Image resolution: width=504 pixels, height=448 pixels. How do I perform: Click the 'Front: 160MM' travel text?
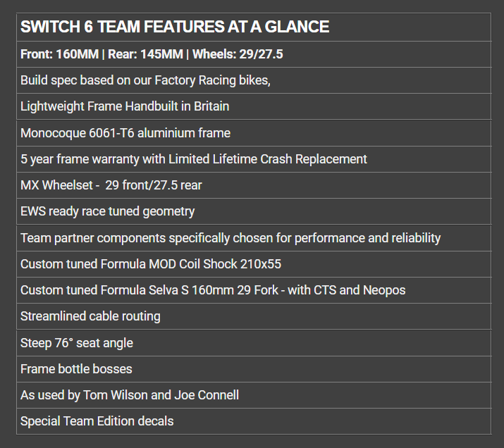pyautogui.click(x=60, y=54)
